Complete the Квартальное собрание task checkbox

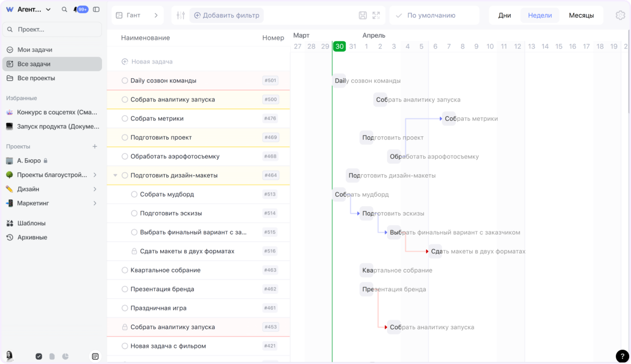[125, 270]
